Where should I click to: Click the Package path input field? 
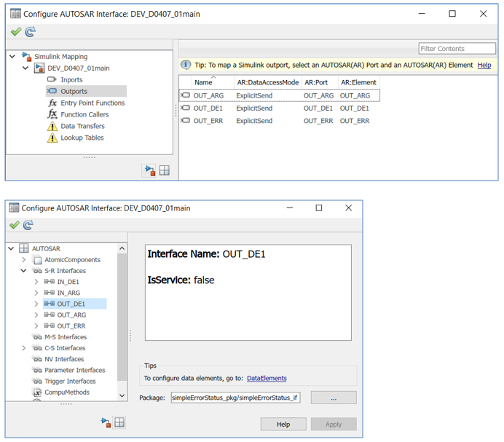point(235,398)
